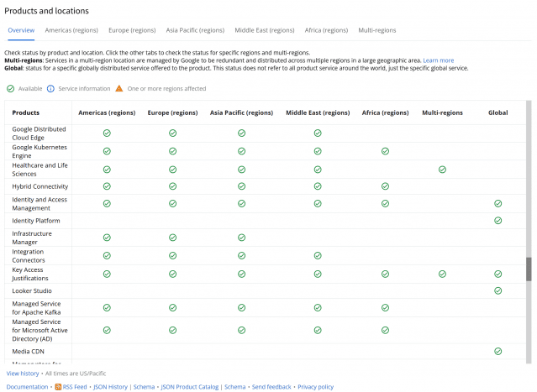This screenshot has width=537, height=392.
Task: Click Healthcare and Life Sciences Multi-regions checkmark
Action: (x=442, y=170)
